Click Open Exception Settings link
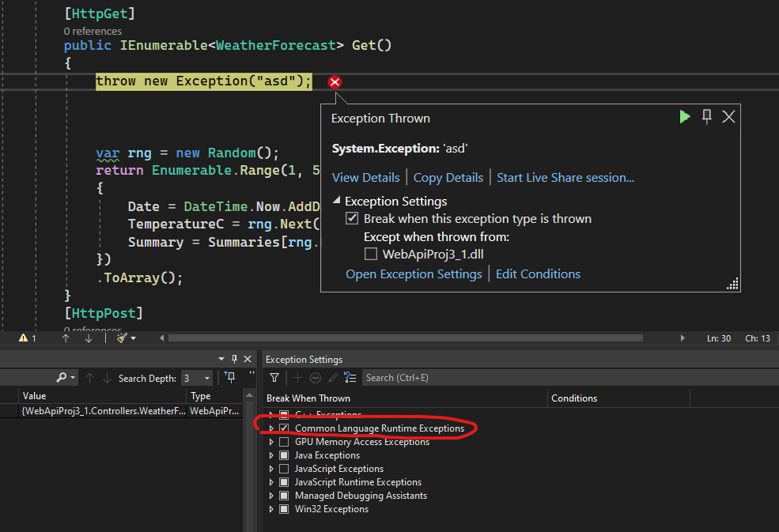This screenshot has height=532, width=779. (414, 274)
